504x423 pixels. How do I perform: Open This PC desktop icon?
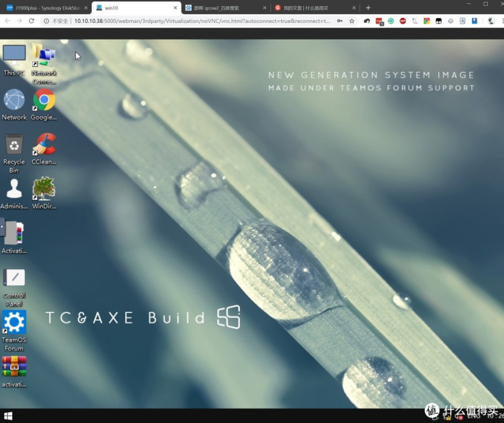14,60
